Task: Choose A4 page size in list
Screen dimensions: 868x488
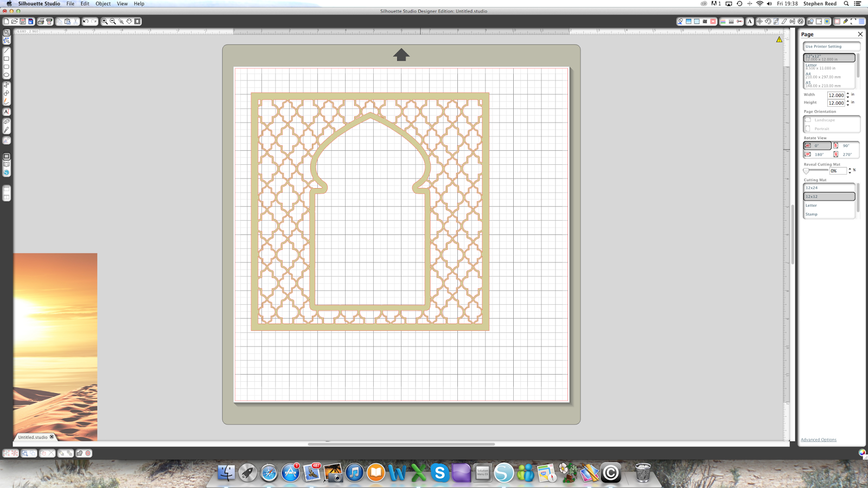Action: click(x=829, y=75)
